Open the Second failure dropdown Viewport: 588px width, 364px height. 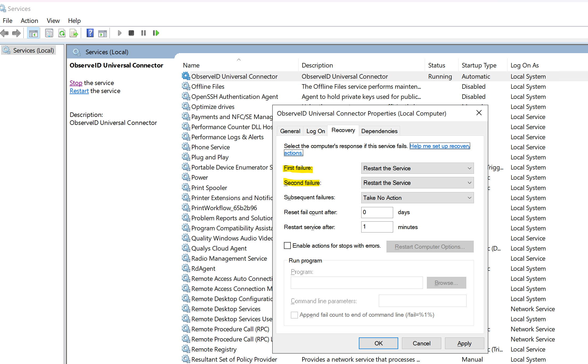point(417,183)
